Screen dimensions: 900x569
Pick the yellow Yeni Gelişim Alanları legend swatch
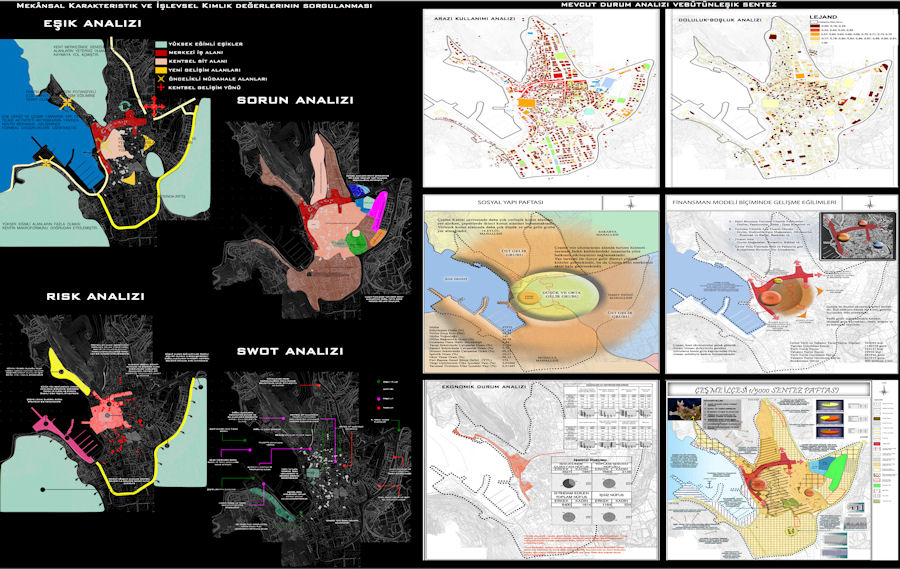click(161, 70)
